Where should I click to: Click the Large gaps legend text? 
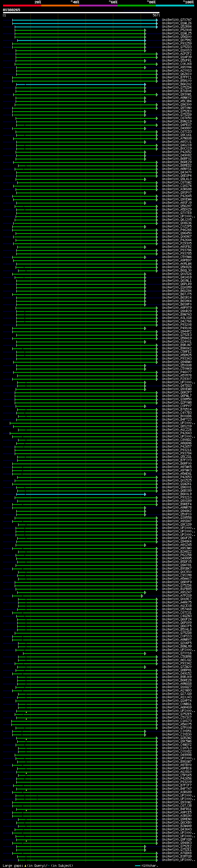click(38, 865)
